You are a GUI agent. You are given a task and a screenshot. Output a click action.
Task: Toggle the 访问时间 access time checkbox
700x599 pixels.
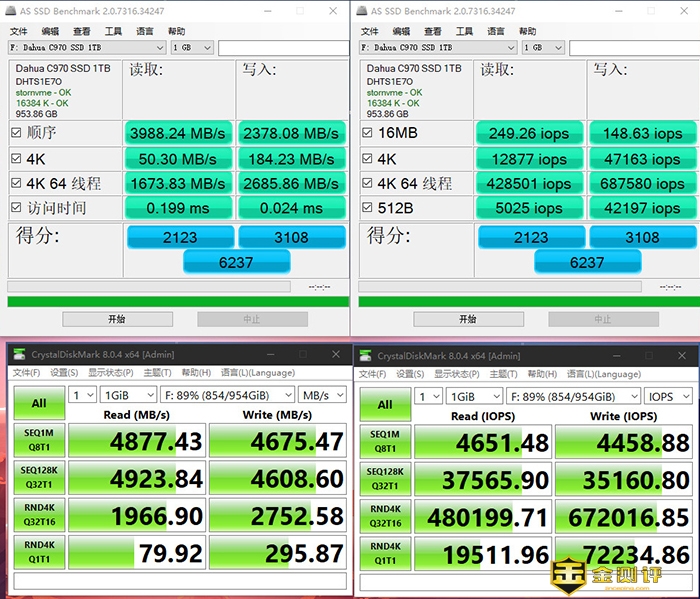[16, 208]
